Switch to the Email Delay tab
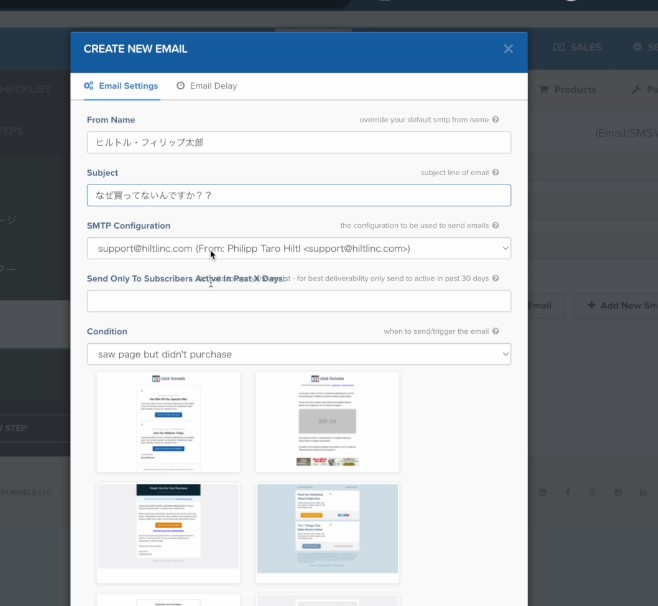Viewport: 658px width, 606px height. (207, 86)
